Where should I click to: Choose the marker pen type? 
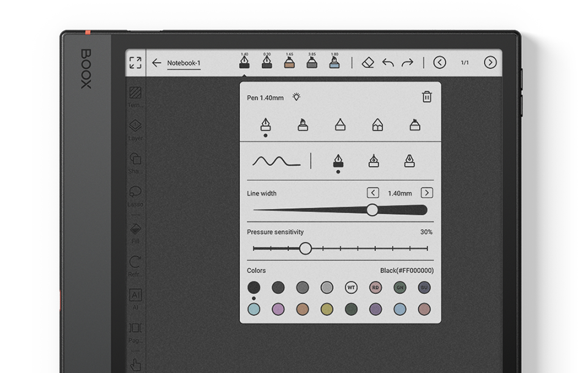(x=415, y=124)
